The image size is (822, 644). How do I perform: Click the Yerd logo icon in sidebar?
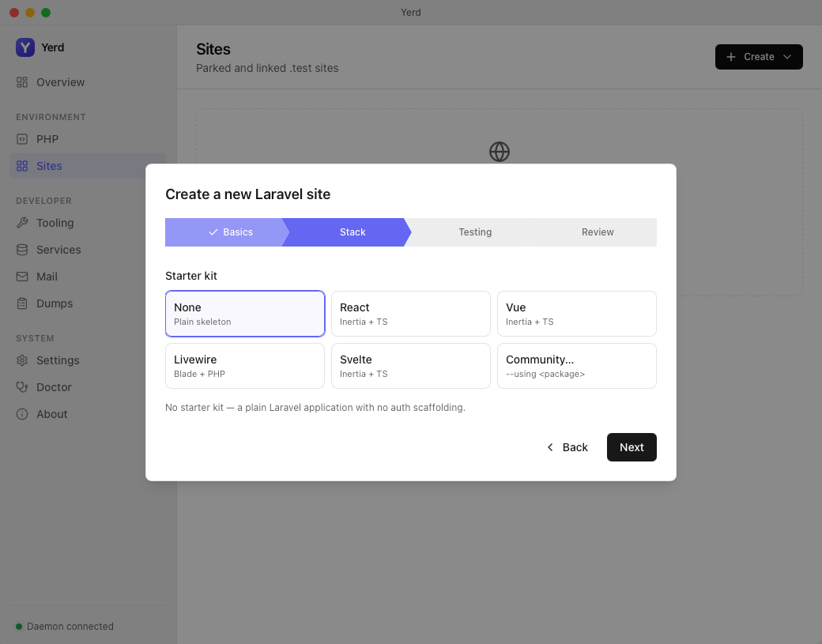click(x=25, y=47)
